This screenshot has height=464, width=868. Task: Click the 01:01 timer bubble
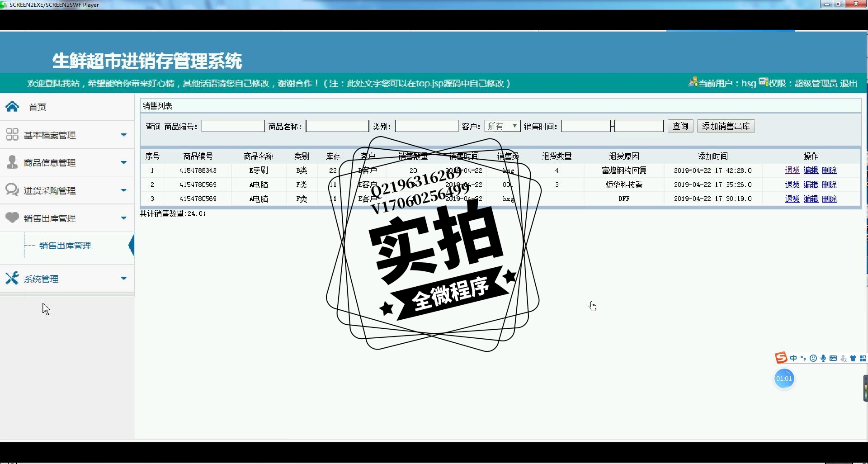coord(784,379)
